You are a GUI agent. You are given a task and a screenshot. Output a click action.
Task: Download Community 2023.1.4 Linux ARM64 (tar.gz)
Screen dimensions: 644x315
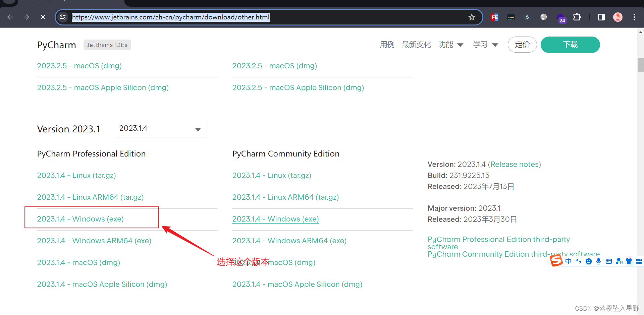coord(285,197)
